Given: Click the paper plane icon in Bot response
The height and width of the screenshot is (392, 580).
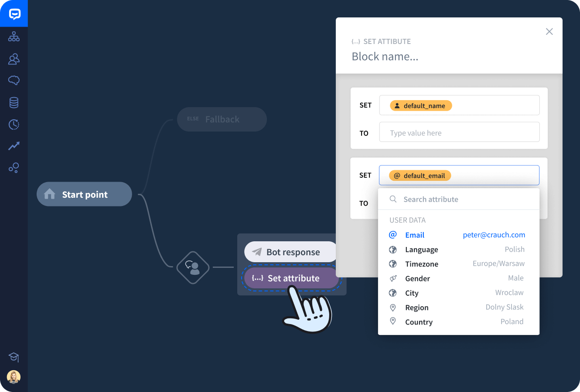Looking at the screenshot, I should [x=257, y=252].
